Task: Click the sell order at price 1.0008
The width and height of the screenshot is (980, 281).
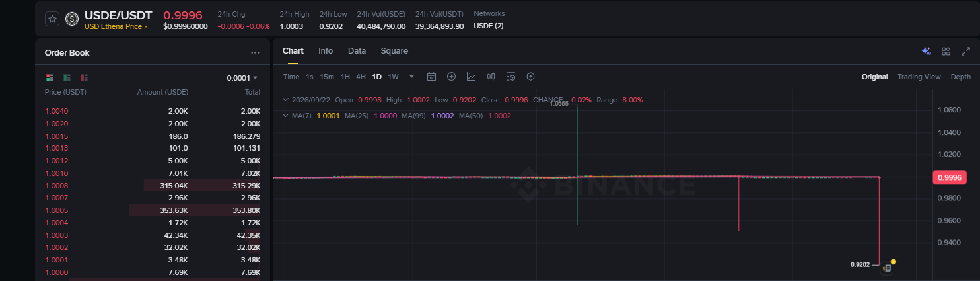Action: (x=153, y=186)
